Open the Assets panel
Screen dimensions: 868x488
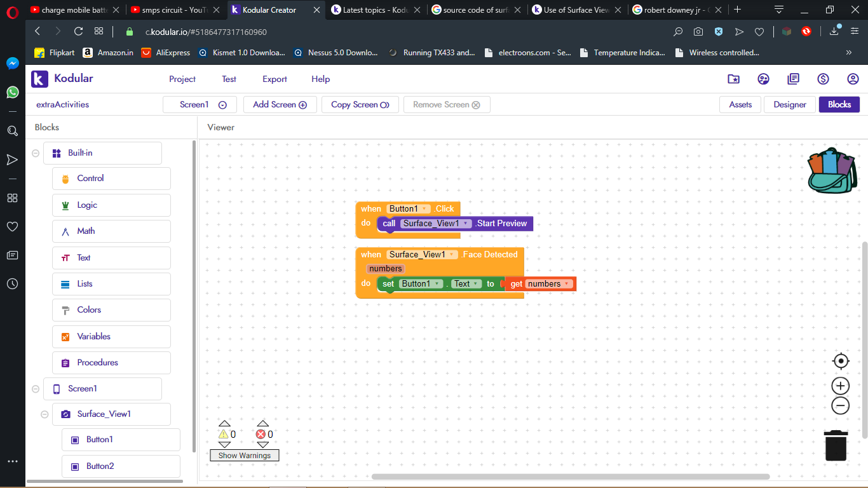coord(740,105)
